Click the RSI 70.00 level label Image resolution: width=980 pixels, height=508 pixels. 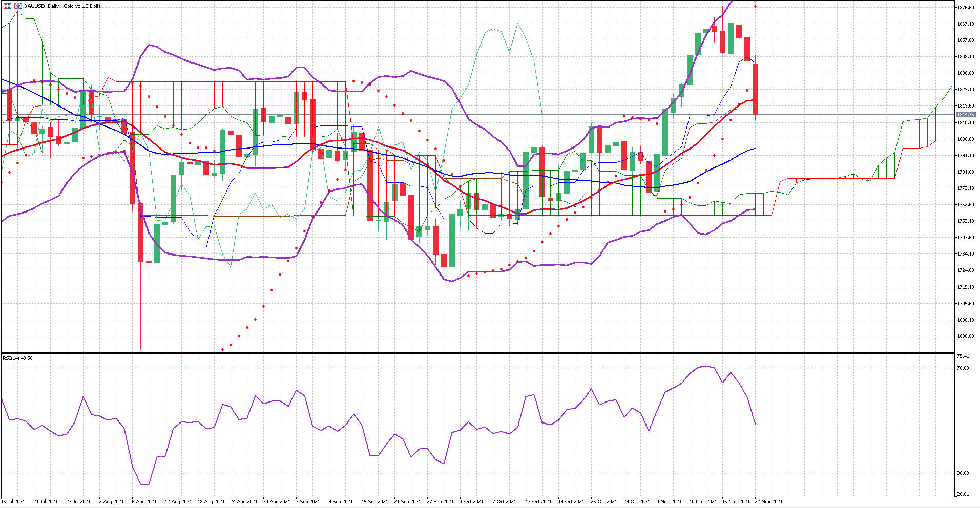point(963,368)
